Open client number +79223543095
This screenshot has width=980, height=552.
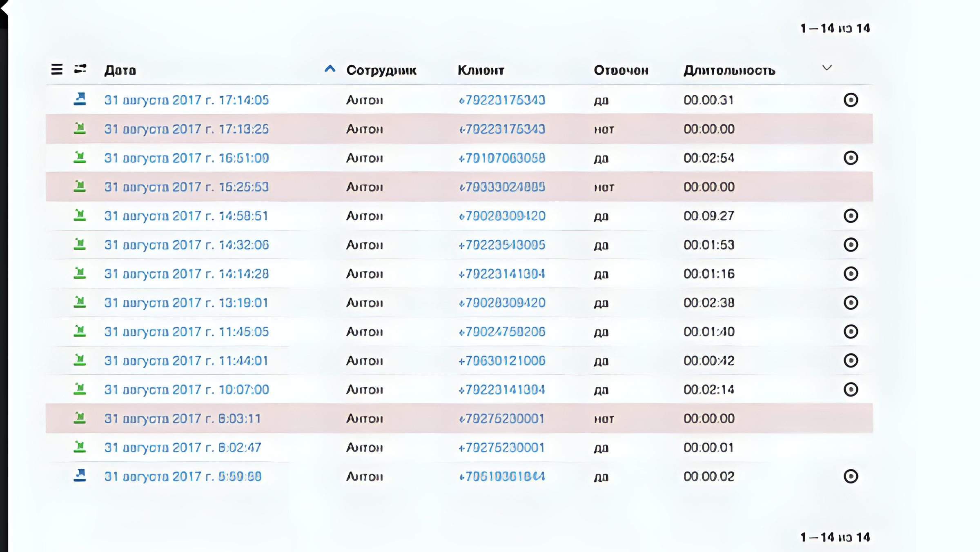[x=502, y=245]
